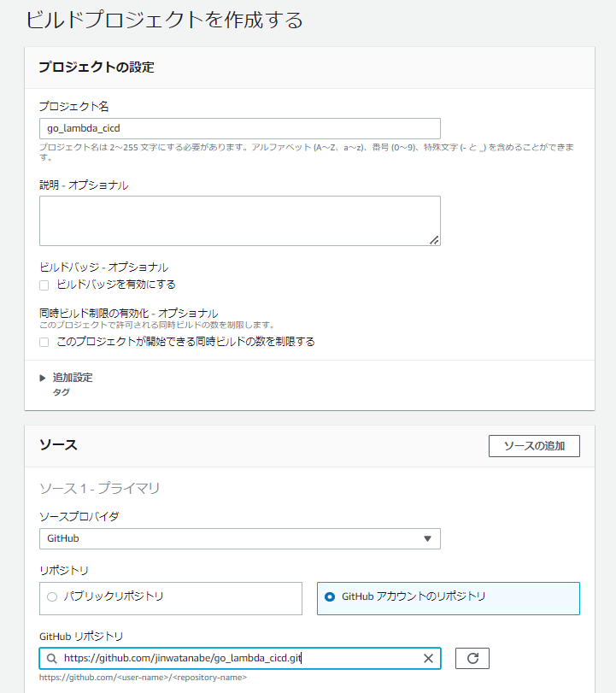Click the refresh repositories button
The height and width of the screenshot is (693, 616).
click(472, 659)
